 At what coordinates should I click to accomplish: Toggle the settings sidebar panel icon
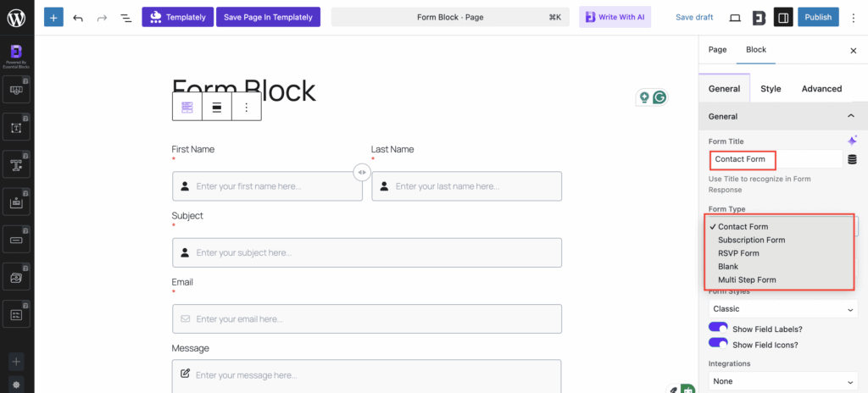pos(783,17)
